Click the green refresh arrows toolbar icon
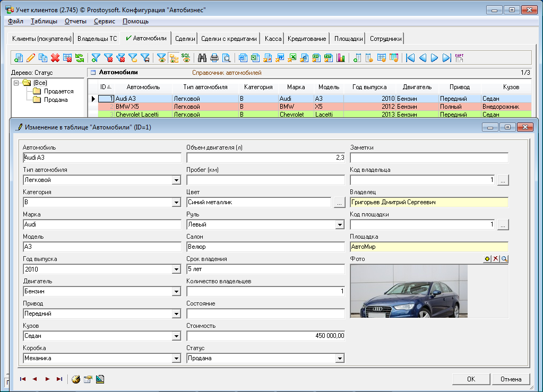The image size is (543, 392). pyautogui.click(x=79, y=58)
